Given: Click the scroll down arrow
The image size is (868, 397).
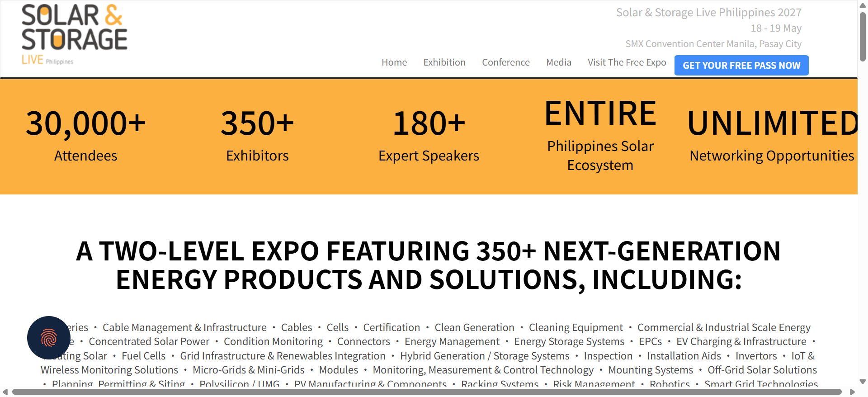Looking at the screenshot, I should pos(863,382).
